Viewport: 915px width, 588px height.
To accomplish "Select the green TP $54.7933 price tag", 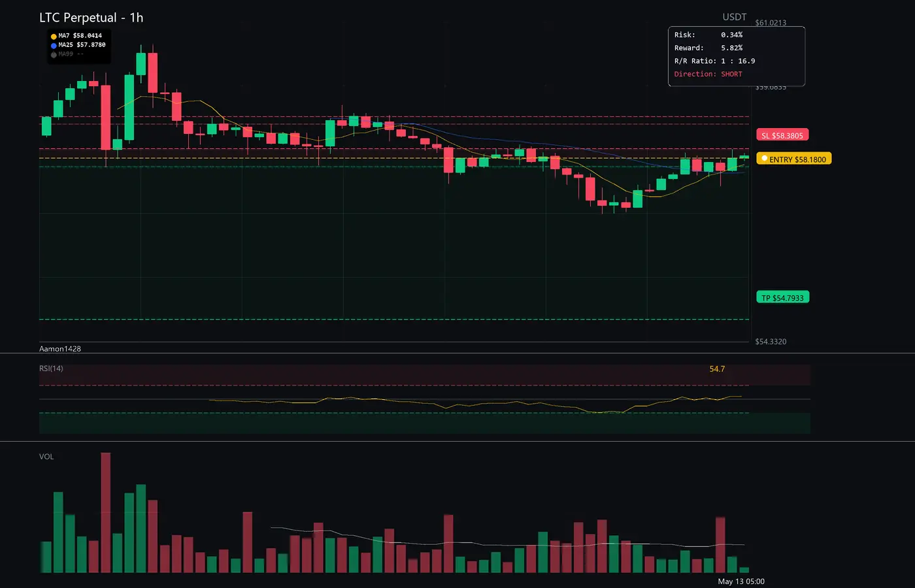I will 782,298.
